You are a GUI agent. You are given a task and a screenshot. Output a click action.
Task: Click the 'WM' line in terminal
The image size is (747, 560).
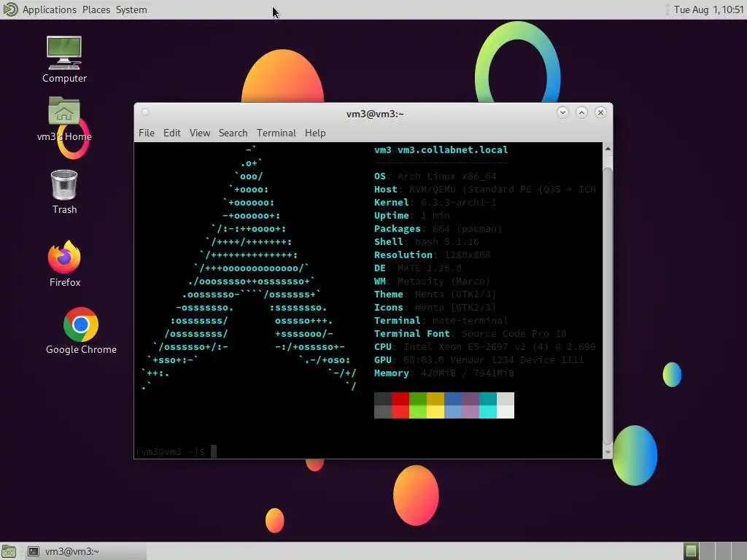click(x=432, y=281)
